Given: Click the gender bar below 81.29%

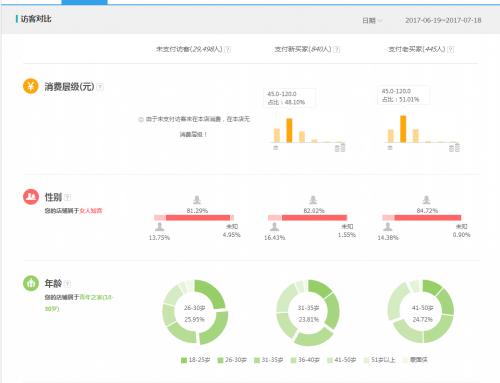Looking at the screenshot, I should [x=194, y=218].
